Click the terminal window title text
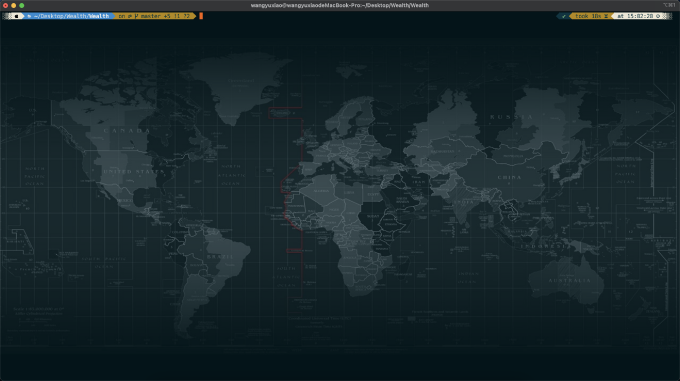This screenshot has width=680, height=381. [x=340, y=5]
